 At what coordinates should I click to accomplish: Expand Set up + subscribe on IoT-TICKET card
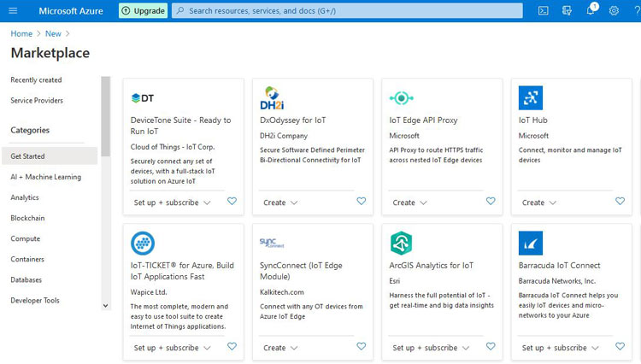pos(172,348)
